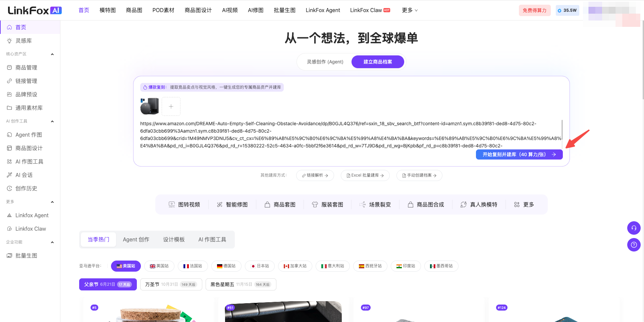The image size is (644, 322).
Task: Select the 万圣节 holiday filter
Action: coord(171,284)
